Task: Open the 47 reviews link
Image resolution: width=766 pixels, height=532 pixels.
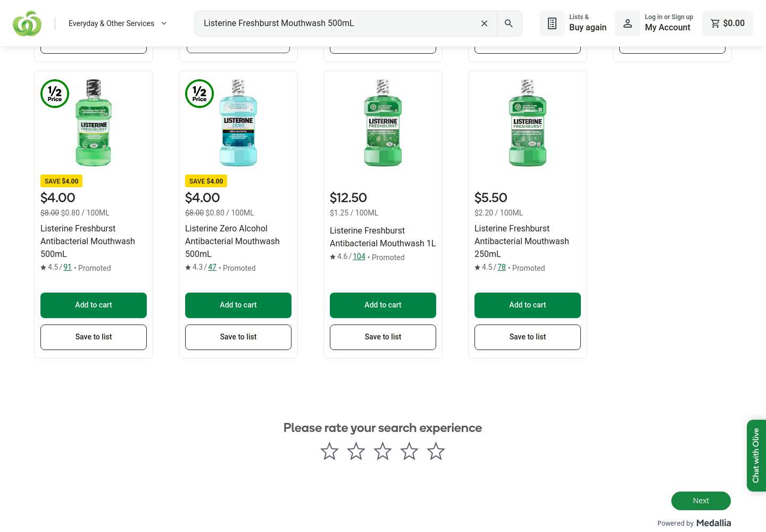Action: [x=212, y=267]
